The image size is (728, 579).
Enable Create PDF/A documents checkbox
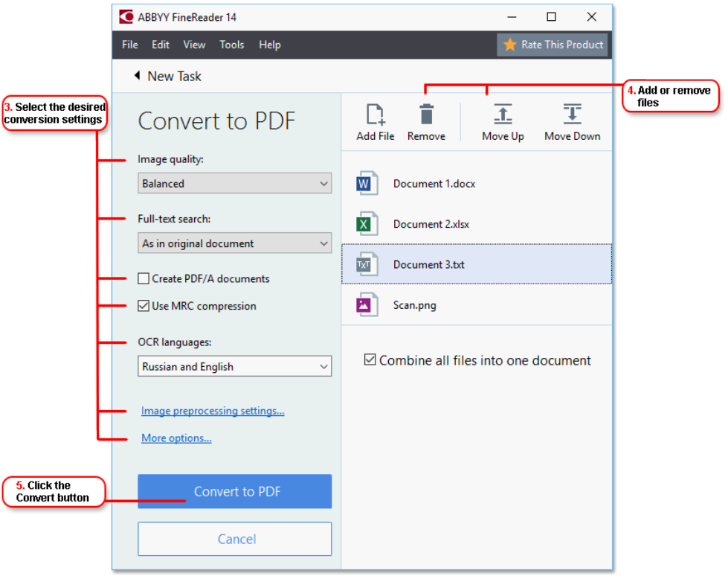pyautogui.click(x=144, y=278)
